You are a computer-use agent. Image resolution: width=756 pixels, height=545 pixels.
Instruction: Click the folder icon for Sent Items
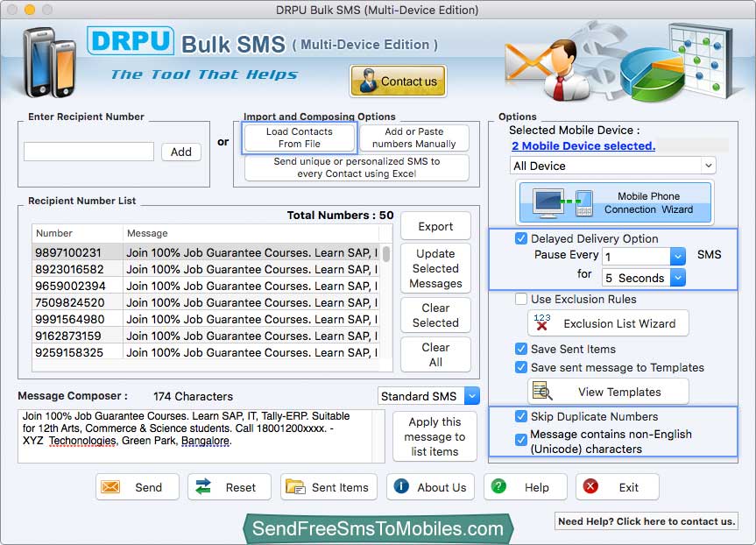(295, 486)
